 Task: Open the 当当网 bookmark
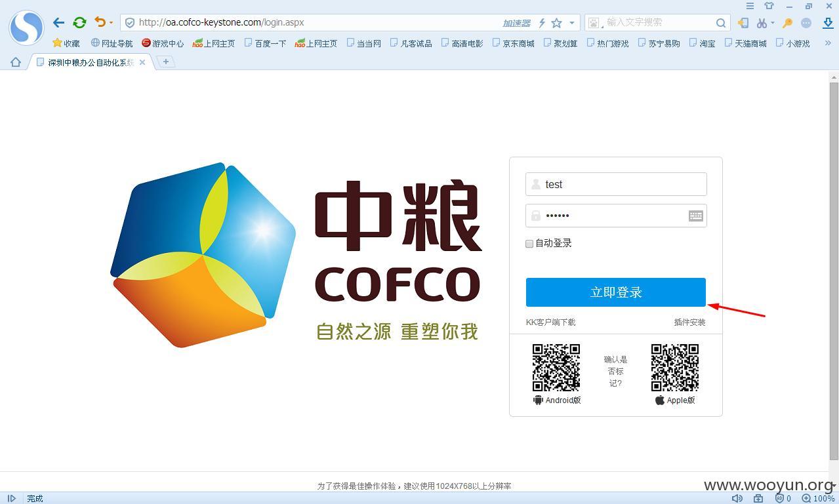(x=363, y=43)
